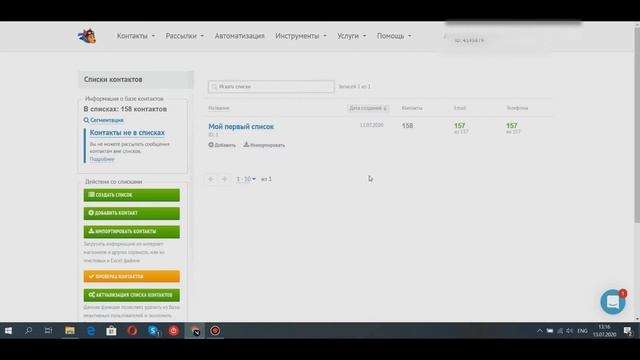Click the 158 contacts count
This screenshot has width=640, height=360.
point(407,126)
